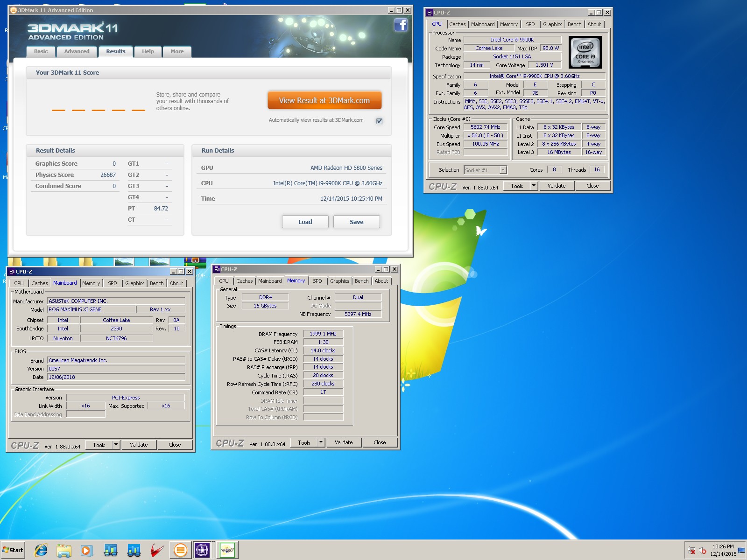747x560 pixels.
Task: Open the Facebook share icon in 3DMark
Action: (401, 25)
